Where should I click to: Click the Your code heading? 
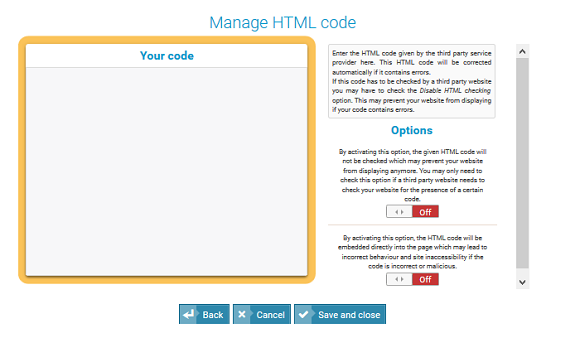(x=166, y=55)
